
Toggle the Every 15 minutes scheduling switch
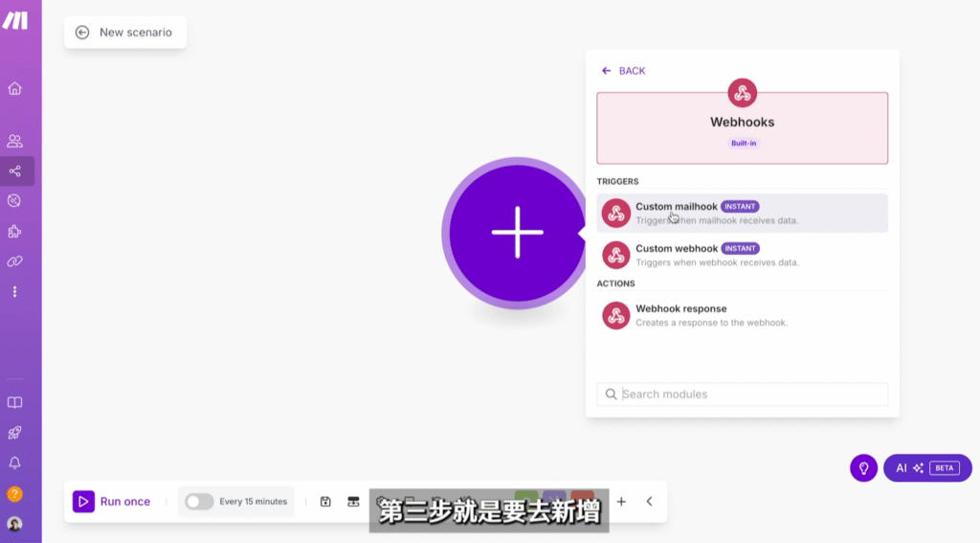click(199, 502)
